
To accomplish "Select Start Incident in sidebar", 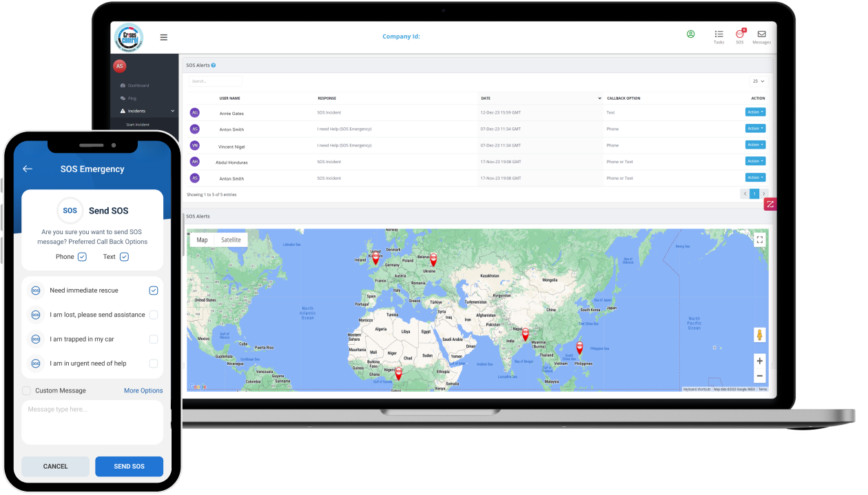I will click(x=137, y=125).
